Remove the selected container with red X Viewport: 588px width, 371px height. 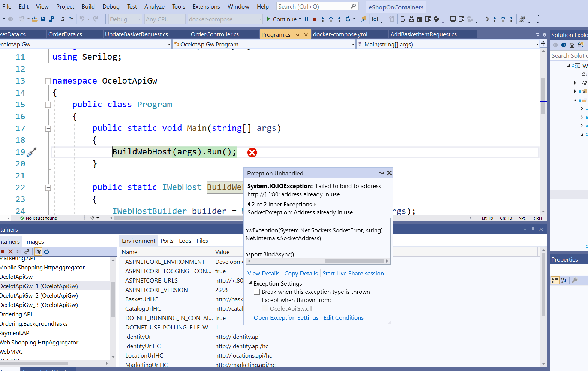tap(10, 251)
